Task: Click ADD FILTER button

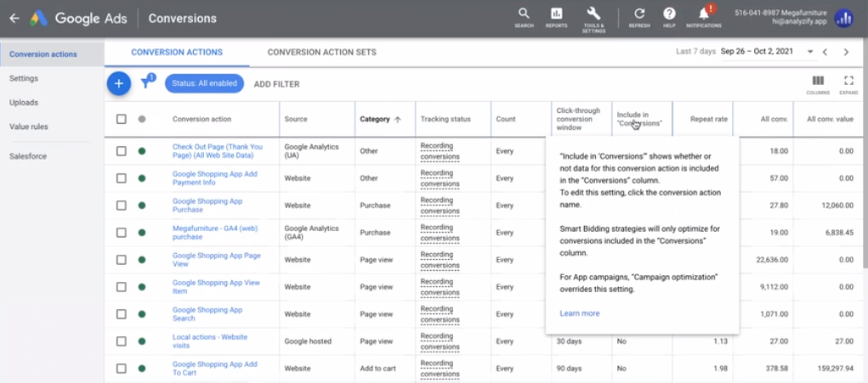Action: tap(277, 84)
